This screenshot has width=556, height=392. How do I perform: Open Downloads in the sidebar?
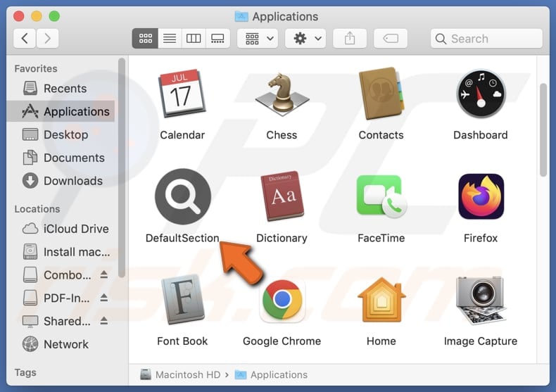pyautogui.click(x=61, y=181)
